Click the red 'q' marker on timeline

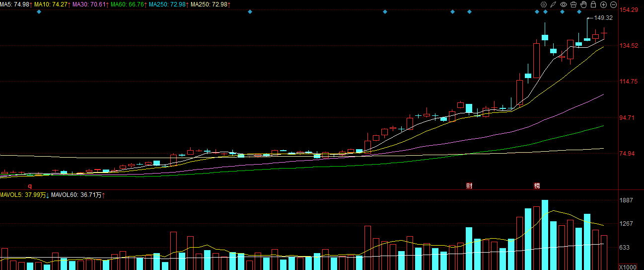[x=29, y=186]
